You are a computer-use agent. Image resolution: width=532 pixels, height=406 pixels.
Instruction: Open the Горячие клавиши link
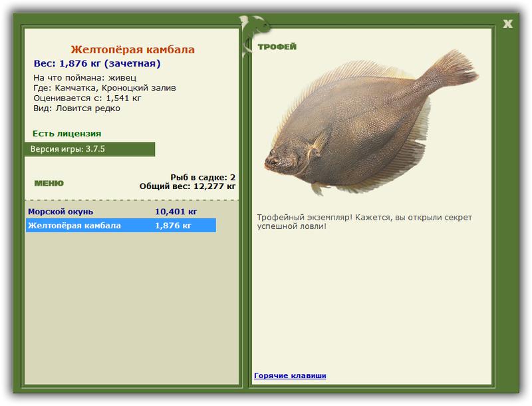[290, 375]
